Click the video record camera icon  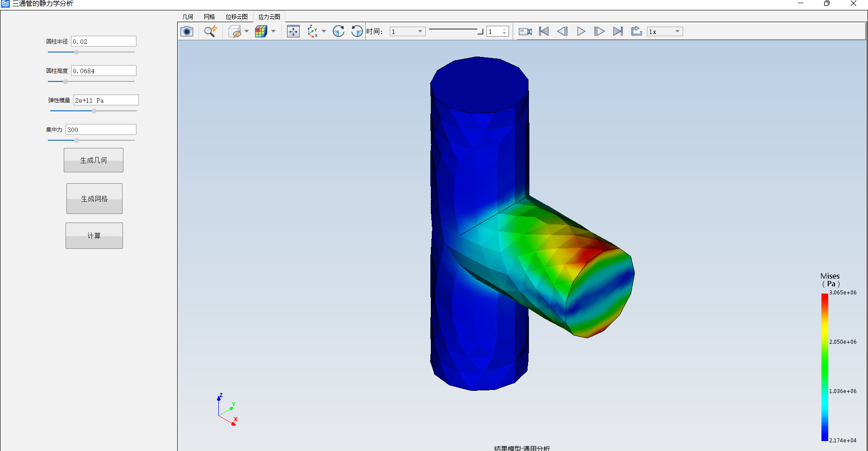(525, 32)
